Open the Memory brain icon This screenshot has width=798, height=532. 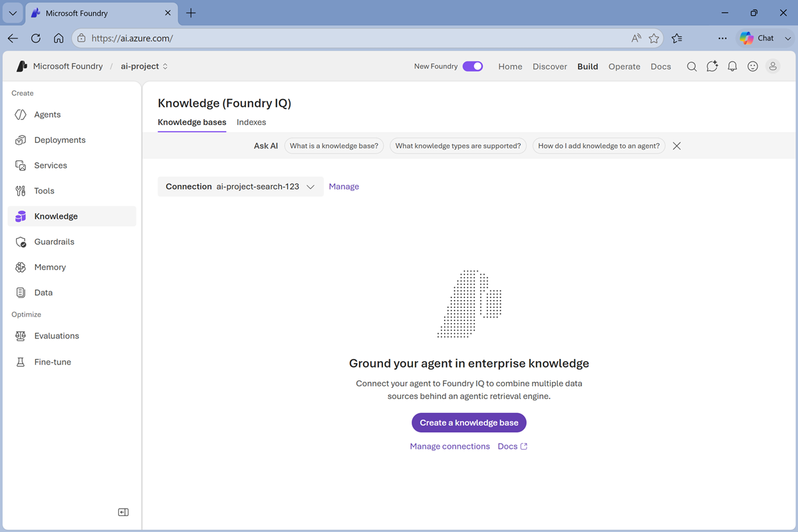pos(21,267)
